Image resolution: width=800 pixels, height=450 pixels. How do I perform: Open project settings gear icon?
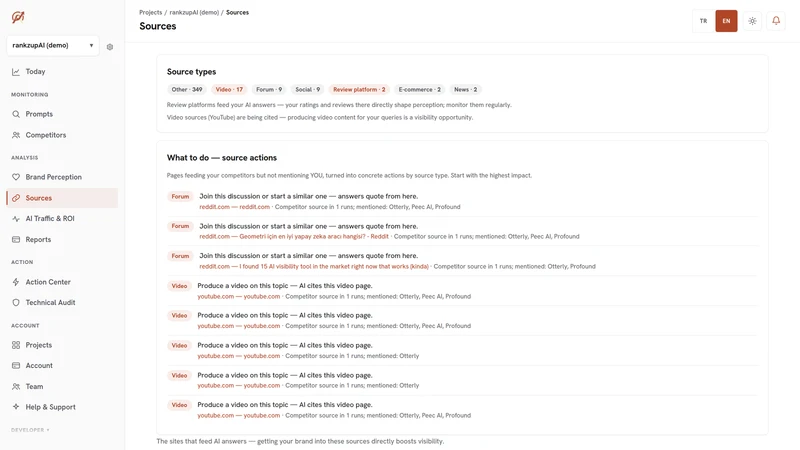(110, 47)
